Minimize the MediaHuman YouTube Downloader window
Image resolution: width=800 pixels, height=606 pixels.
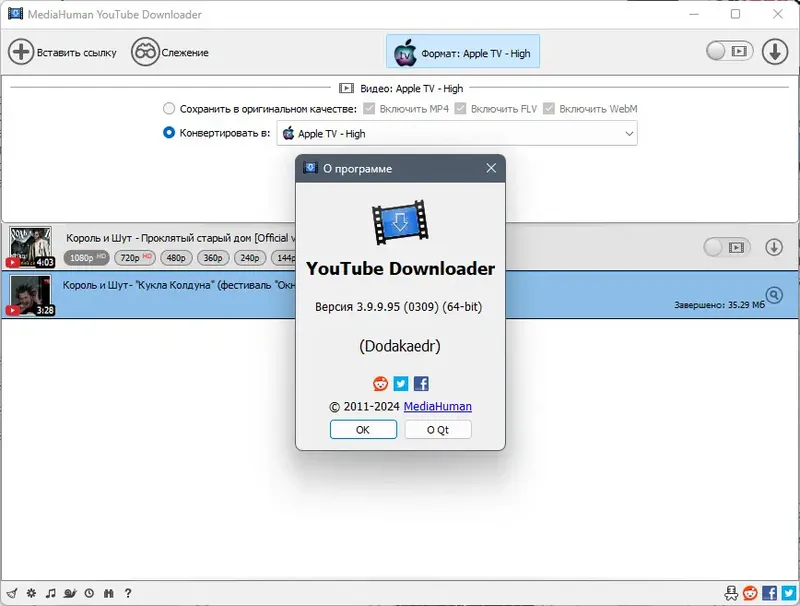tap(694, 14)
